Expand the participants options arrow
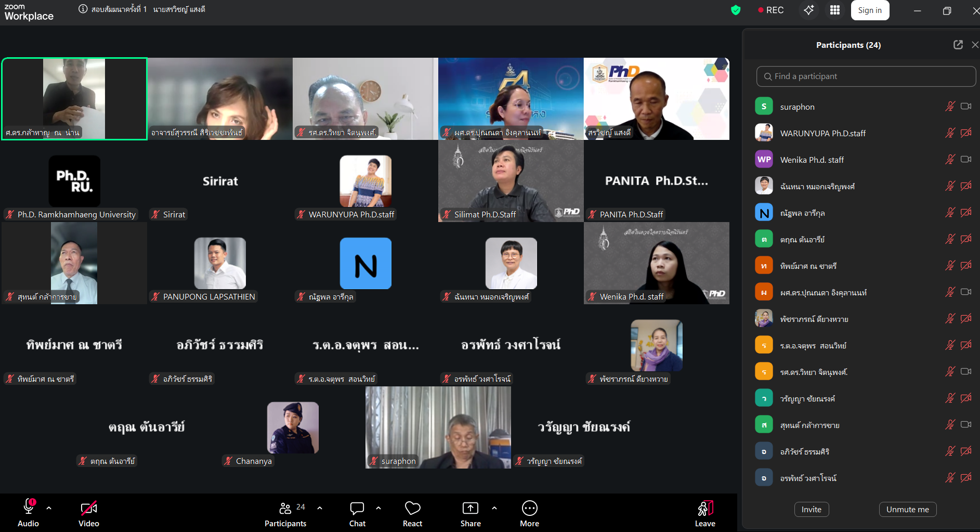Screen dimensions: 980x532 pos(320,508)
